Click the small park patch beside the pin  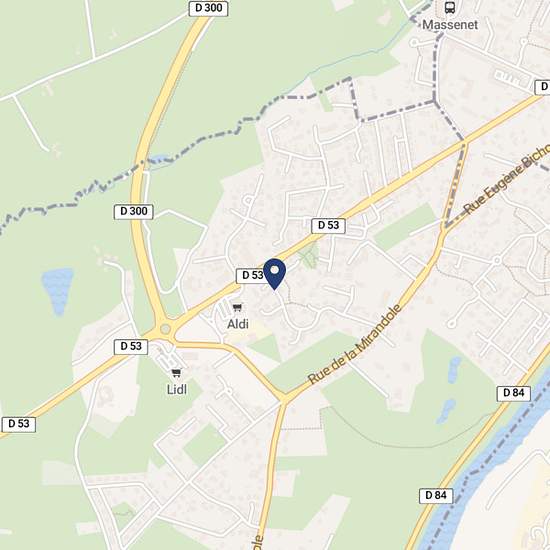[x=309, y=256]
